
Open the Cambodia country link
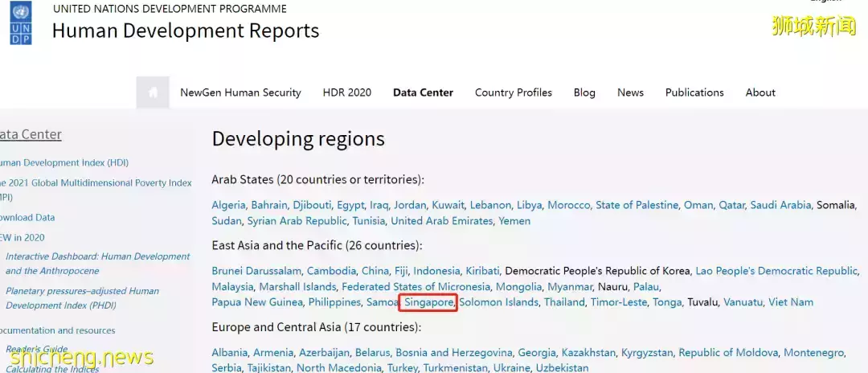(331, 271)
